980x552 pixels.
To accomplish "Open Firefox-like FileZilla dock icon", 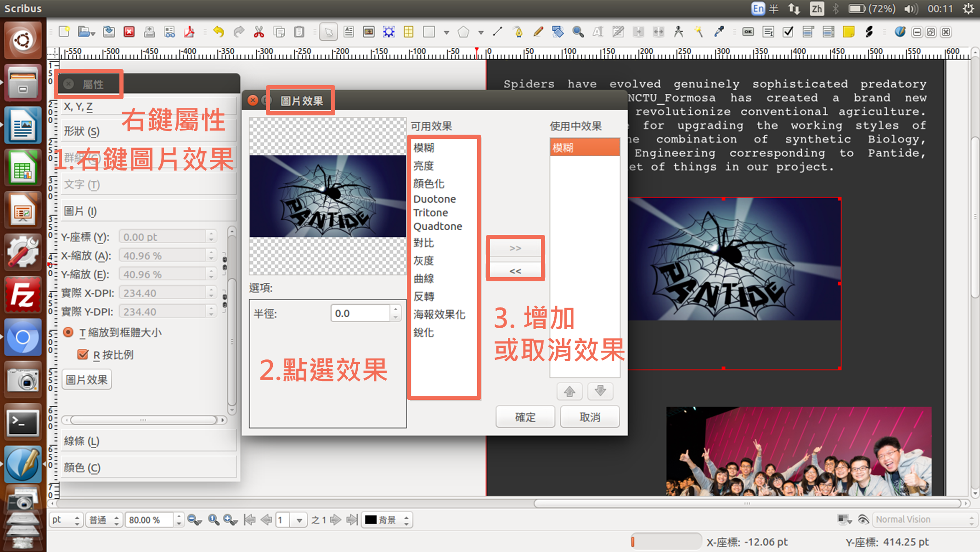I will click(23, 295).
